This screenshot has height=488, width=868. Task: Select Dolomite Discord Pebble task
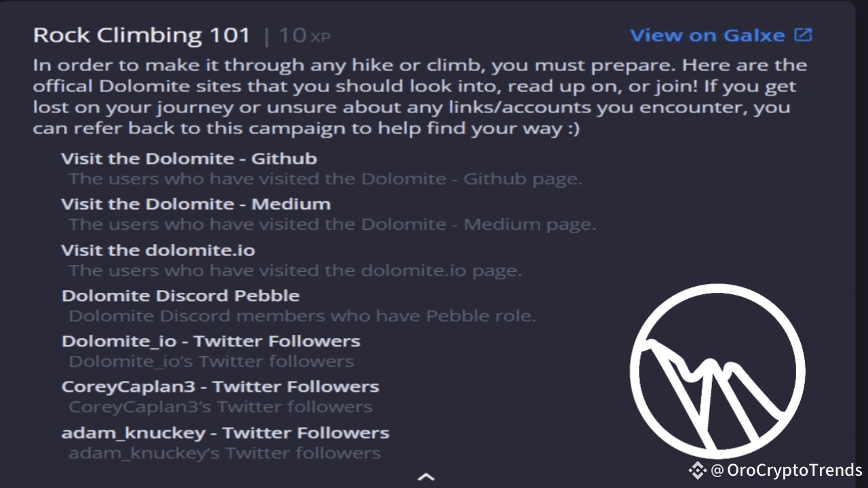(x=180, y=296)
